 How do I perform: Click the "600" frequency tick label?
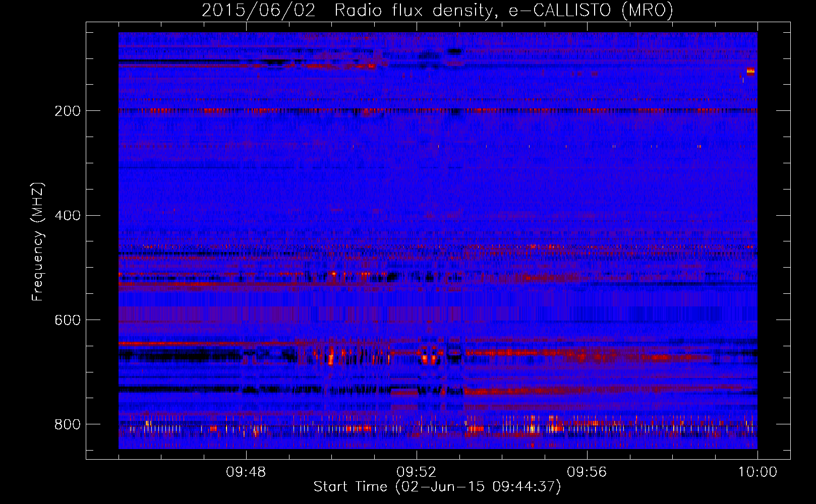[68, 321]
